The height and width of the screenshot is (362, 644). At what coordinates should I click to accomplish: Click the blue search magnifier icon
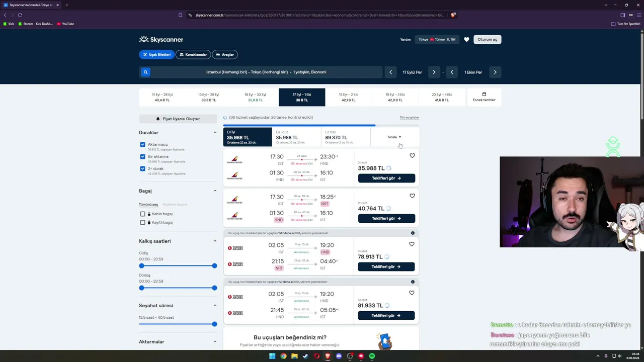click(x=145, y=72)
